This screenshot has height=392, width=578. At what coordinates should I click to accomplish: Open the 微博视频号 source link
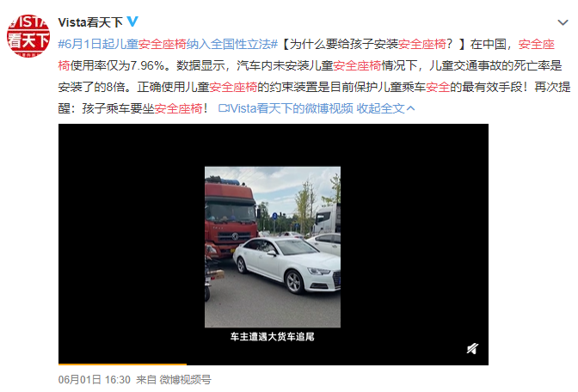185,379
